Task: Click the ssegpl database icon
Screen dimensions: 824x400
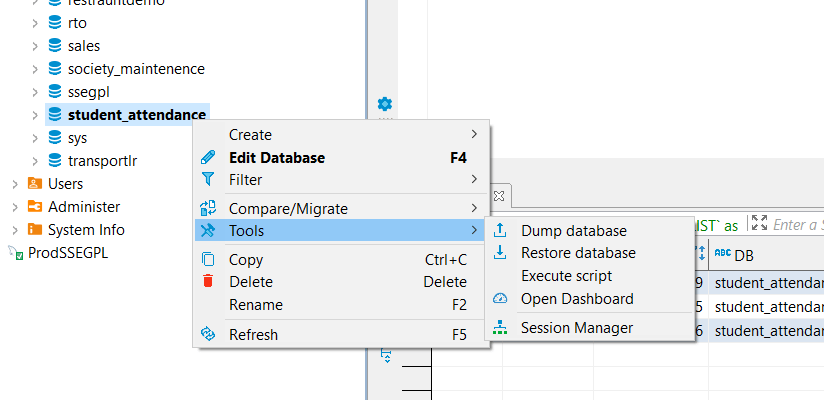Action: [x=55, y=91]
